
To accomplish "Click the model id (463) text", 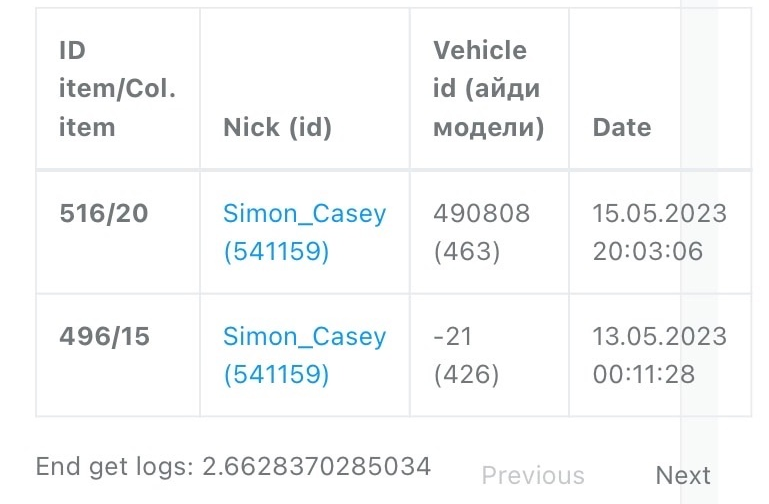I will tap(466, 251).
